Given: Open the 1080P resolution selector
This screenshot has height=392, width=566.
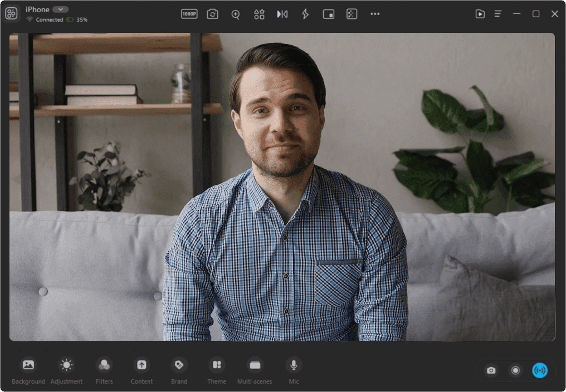Looking at the screenshot, I should (x=189, y=14).
